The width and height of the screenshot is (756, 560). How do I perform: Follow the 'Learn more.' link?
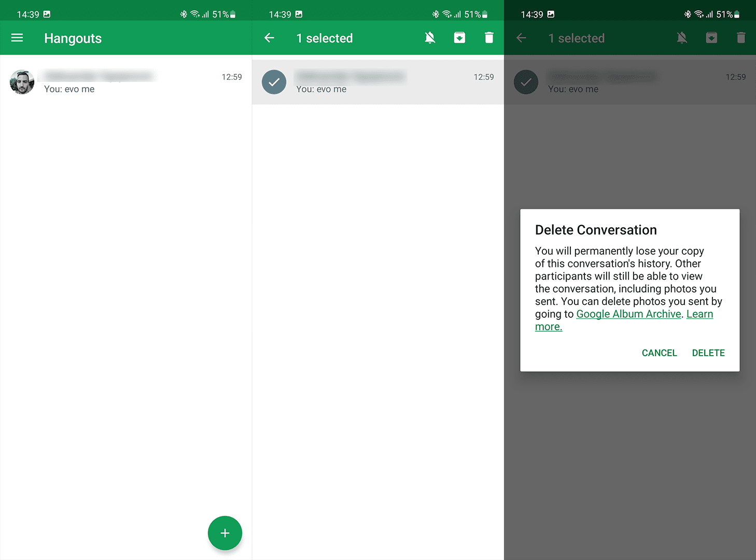[700, 314]
